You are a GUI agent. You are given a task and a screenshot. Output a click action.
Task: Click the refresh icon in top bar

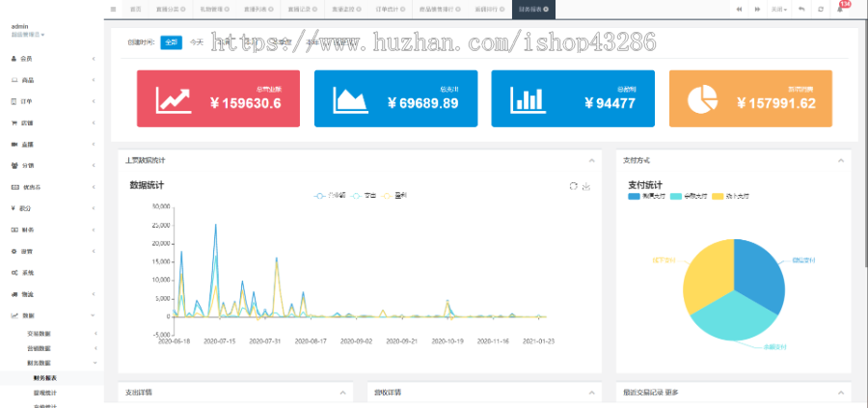tap(821, 10)
